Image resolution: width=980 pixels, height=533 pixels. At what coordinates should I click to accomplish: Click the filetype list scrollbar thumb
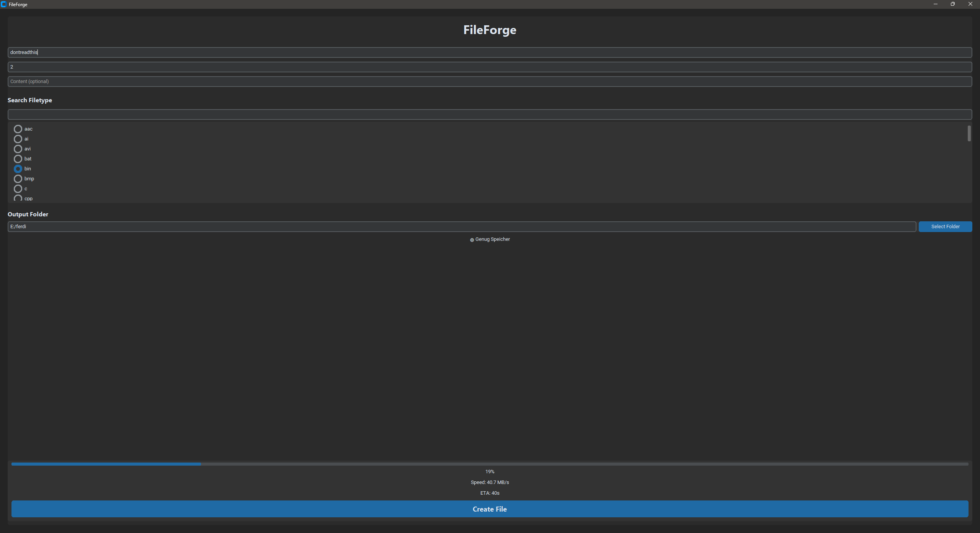coord(969,134)
